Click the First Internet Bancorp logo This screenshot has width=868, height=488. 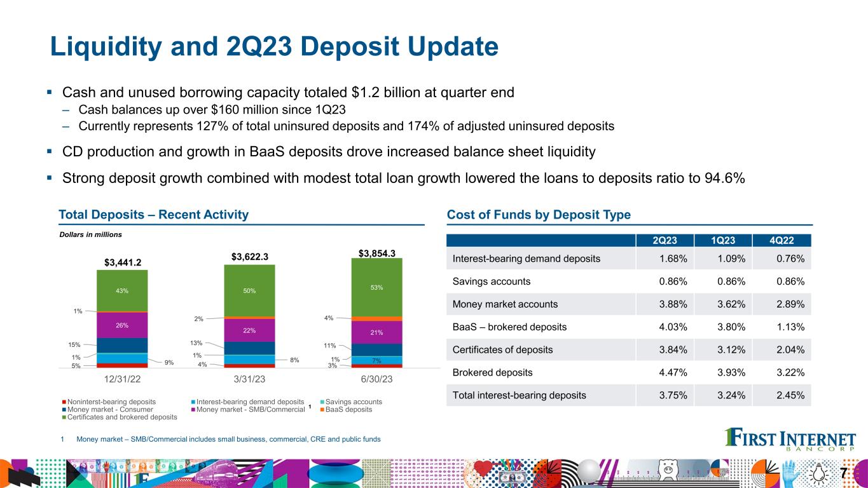(x=790, y=440)
